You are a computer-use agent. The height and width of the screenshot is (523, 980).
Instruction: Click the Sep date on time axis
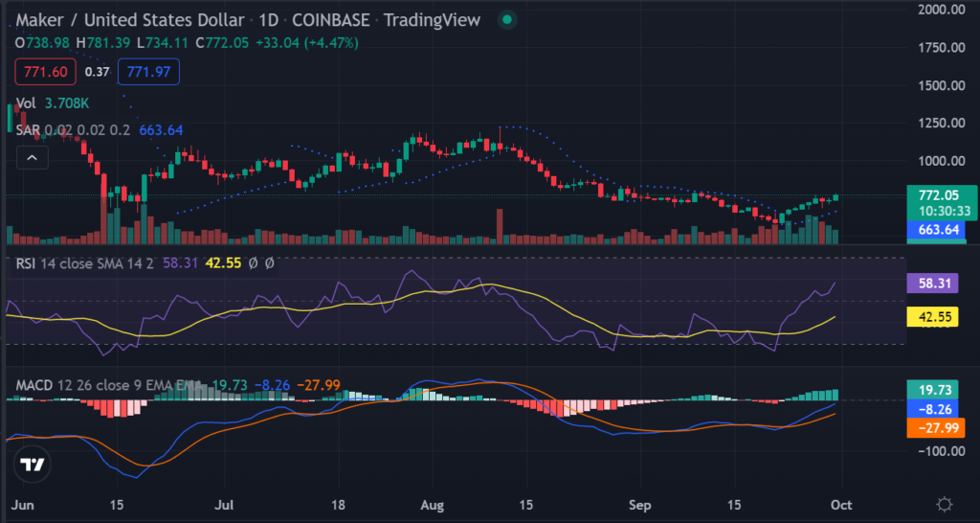[640, 504]
